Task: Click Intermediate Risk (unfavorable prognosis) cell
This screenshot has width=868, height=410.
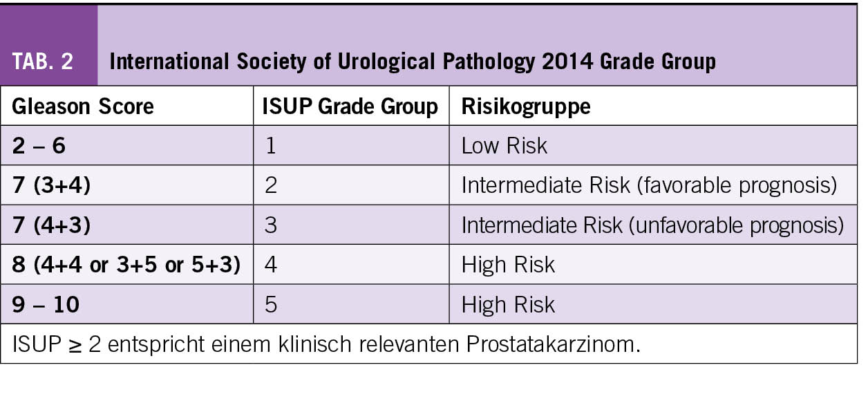Action: 652,225
